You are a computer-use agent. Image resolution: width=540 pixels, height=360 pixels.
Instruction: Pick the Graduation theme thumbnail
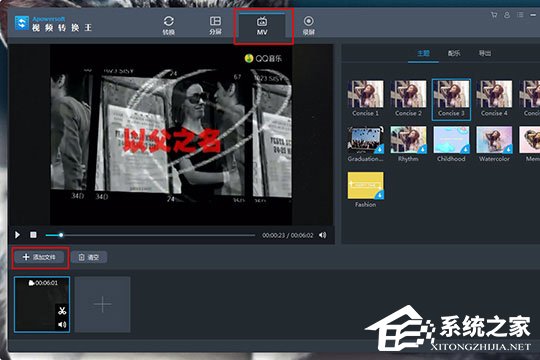pyautogui.click(x=365, y=140)
